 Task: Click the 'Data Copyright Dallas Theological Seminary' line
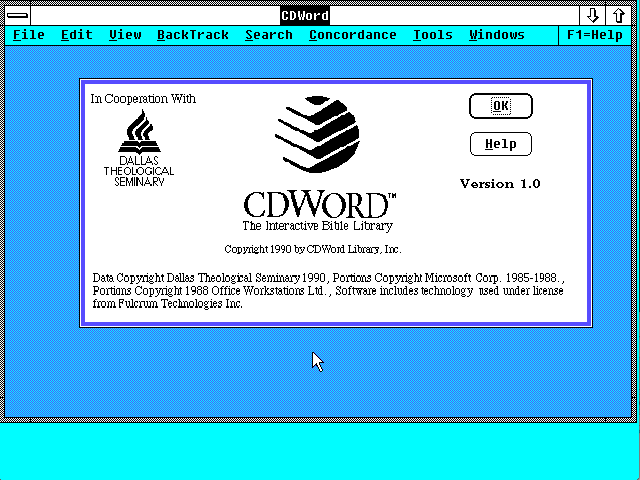329,278
